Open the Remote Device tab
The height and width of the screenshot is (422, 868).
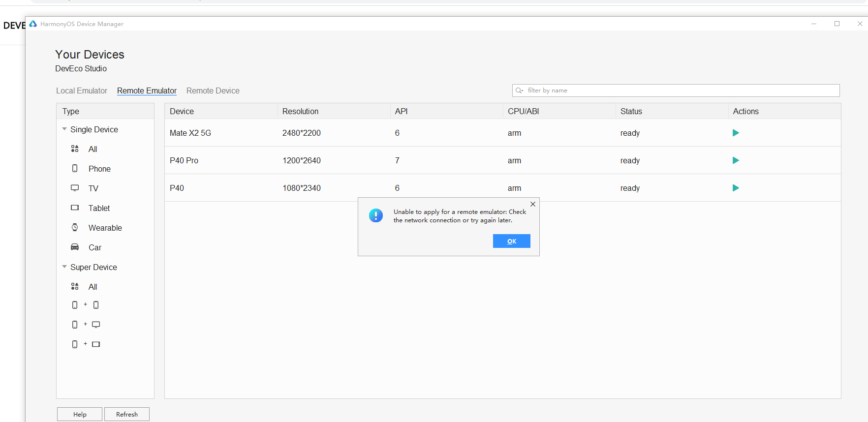pos(213,90)
